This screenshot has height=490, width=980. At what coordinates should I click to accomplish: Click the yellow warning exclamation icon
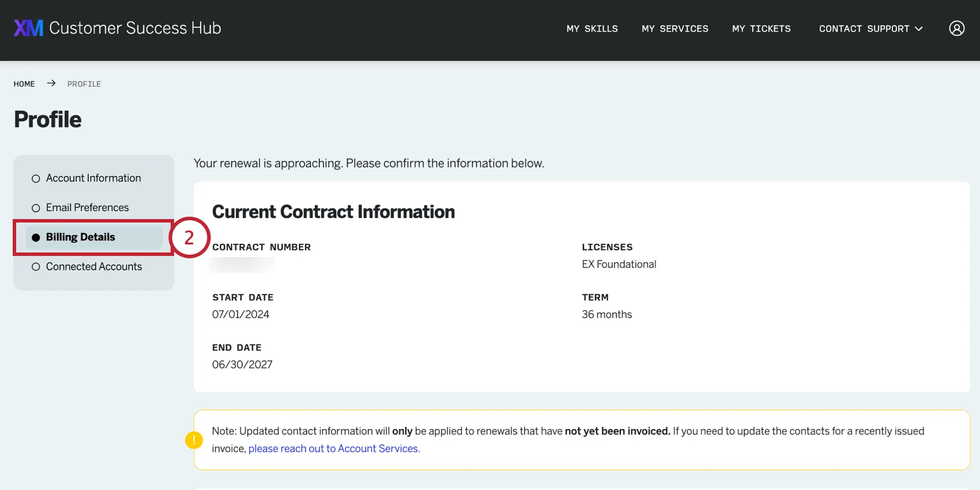pos(194,440)
